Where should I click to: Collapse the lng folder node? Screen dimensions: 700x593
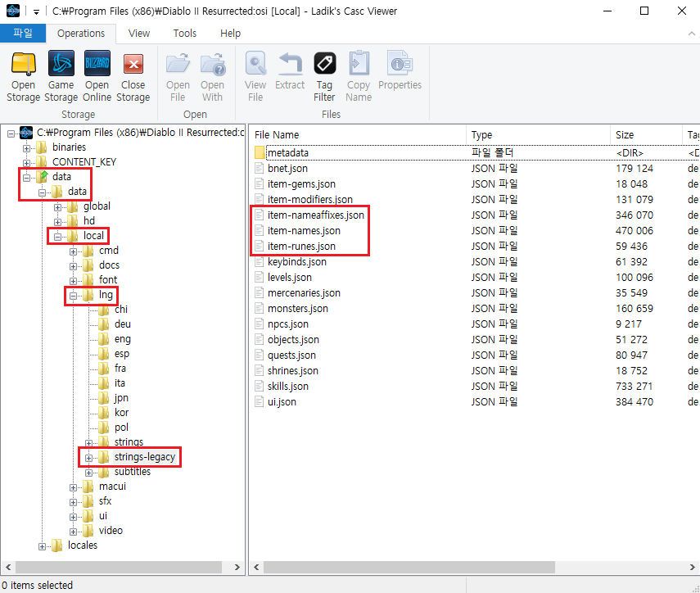[73, 296]
